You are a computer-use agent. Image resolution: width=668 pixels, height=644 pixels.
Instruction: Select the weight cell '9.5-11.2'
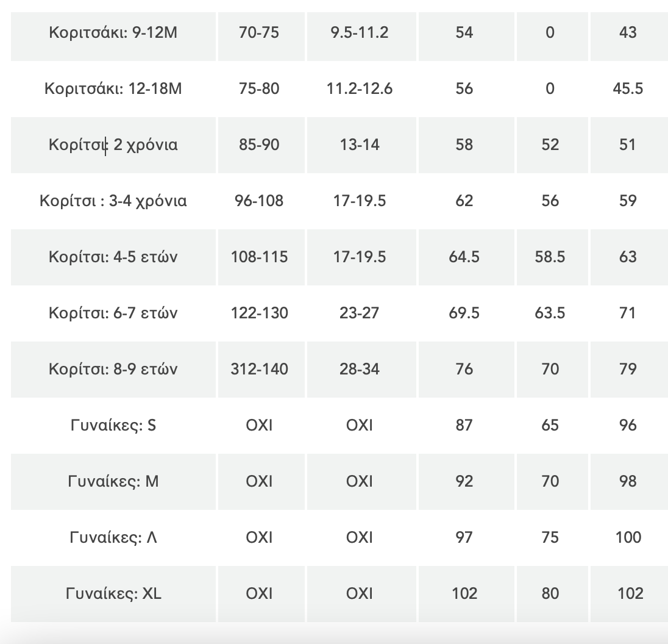click(359, 32)
